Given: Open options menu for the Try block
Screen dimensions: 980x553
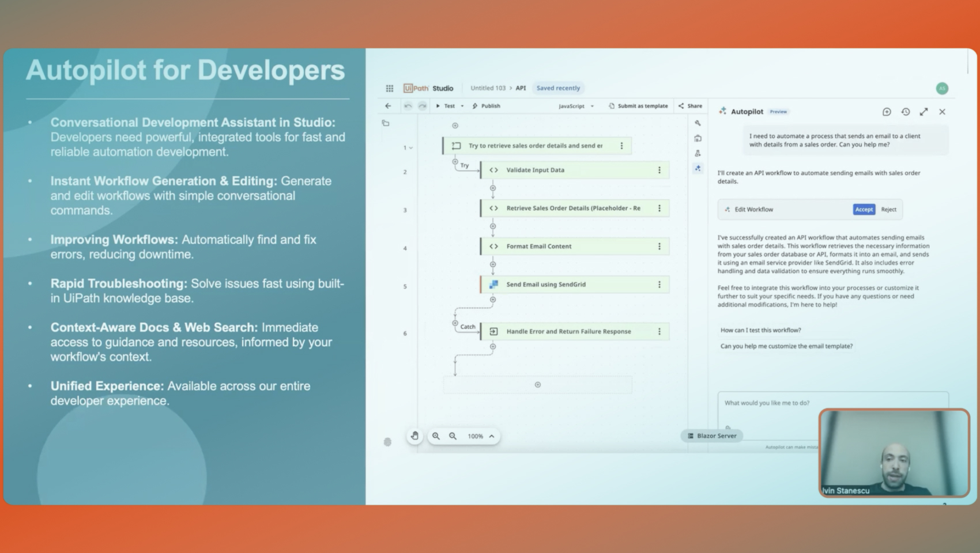Looking at the screenshot, I should (x=621, y=146).
